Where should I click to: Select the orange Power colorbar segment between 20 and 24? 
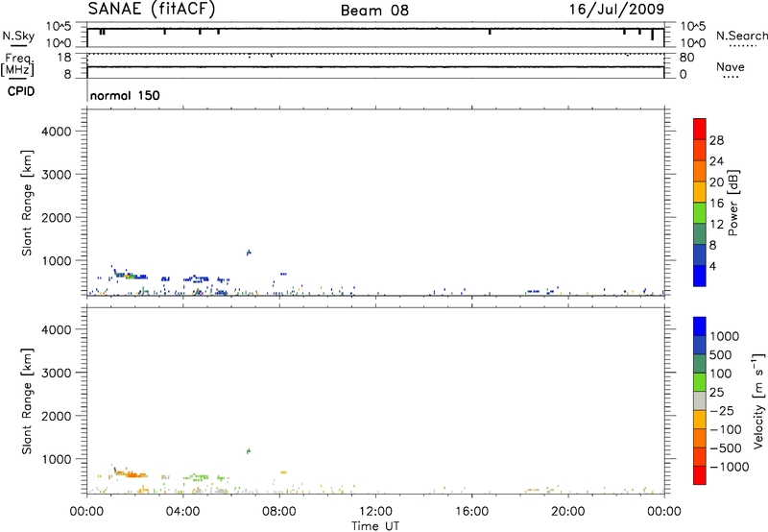point(700,171)
